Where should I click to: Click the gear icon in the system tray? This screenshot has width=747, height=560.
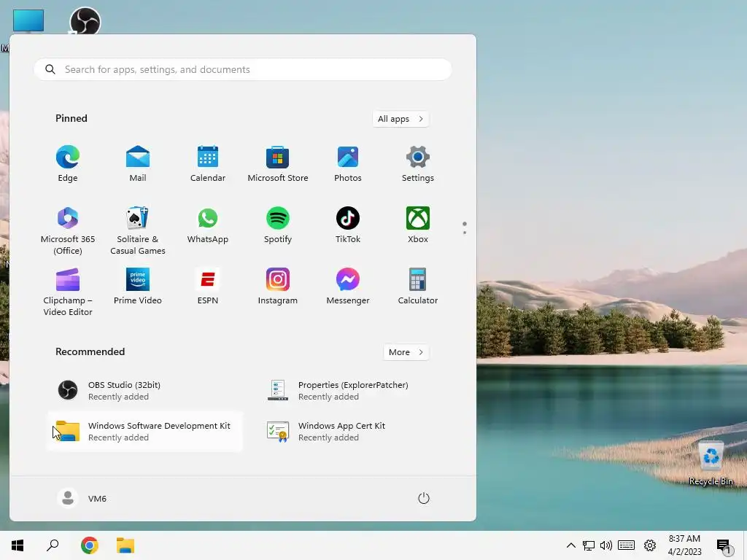pos(650,545)
